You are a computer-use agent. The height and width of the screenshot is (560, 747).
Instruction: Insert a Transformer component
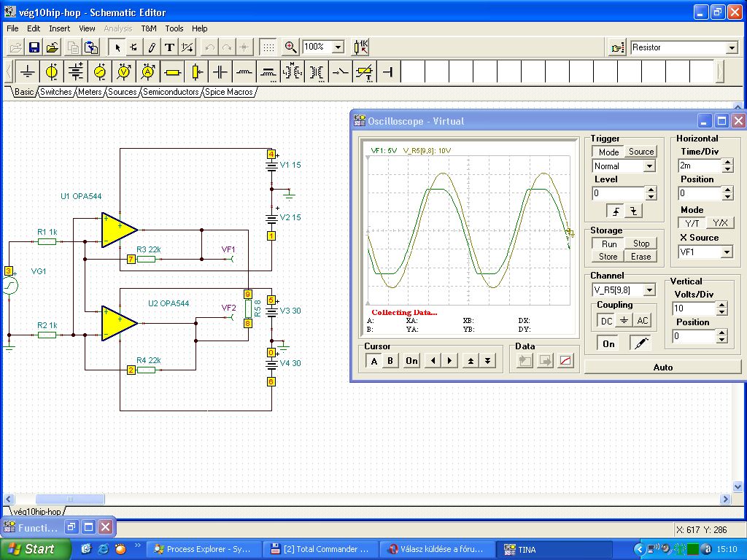(317, 72)
